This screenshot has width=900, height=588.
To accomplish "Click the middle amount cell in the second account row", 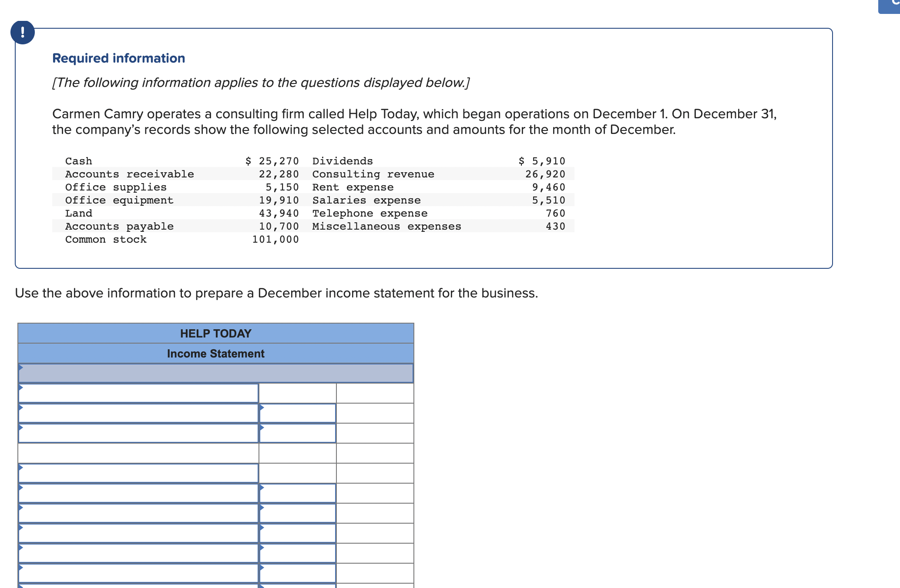I will [298, 413].
